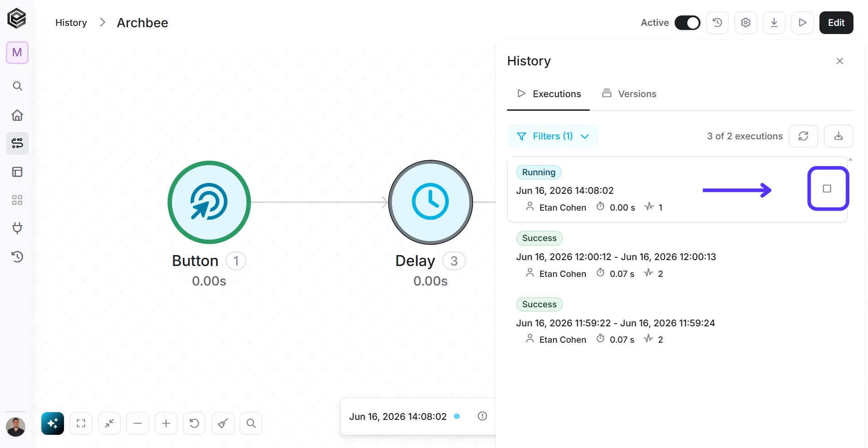Refresh the executions list
The width and height of the screenshot is (868, 448).
click(803, 136)
